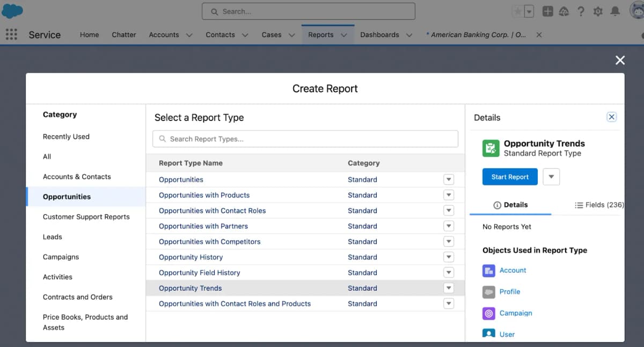Choose the Customer Support Reports category
644x347 pixels.
tap(86, 217)
